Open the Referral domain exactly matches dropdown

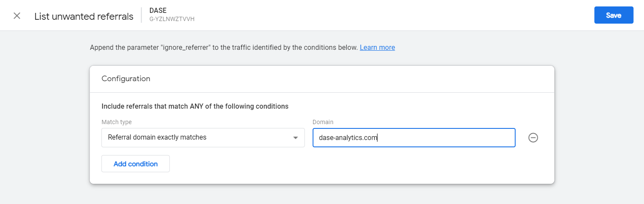click(x=203, y=137)
